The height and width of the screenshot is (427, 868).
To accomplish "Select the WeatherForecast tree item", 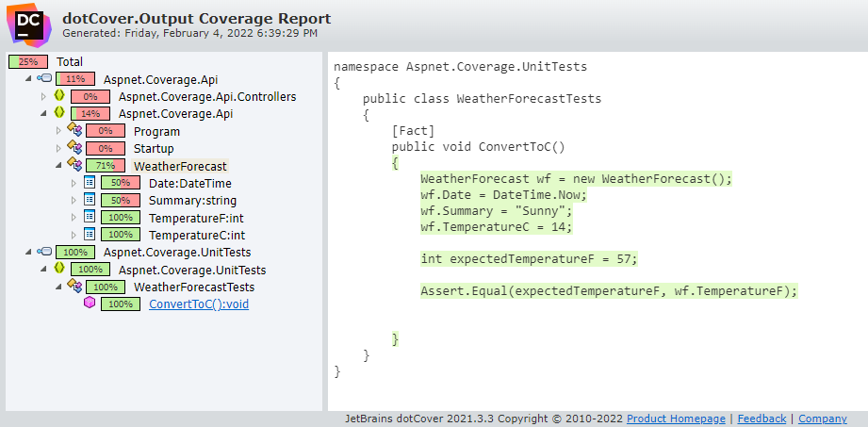I will point(180,166).
